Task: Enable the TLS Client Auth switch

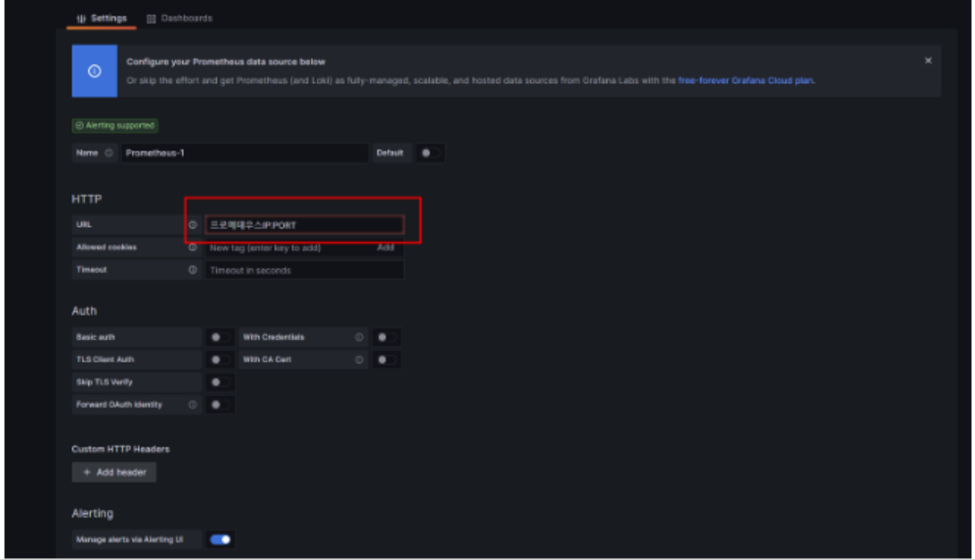Action: (x=219, y=360)
